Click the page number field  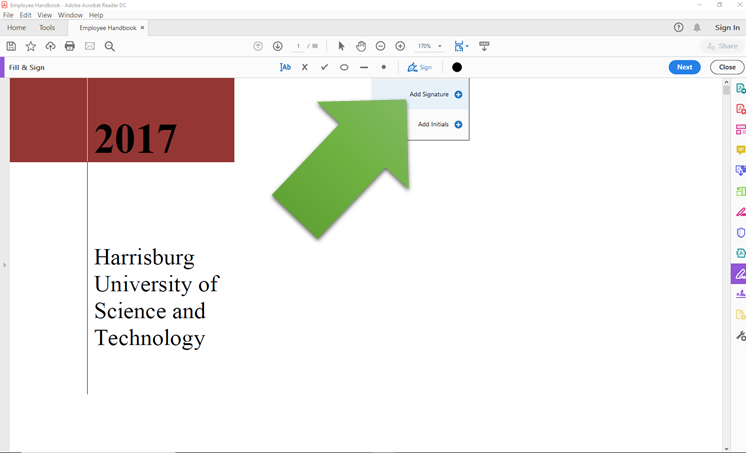[298, 46]
